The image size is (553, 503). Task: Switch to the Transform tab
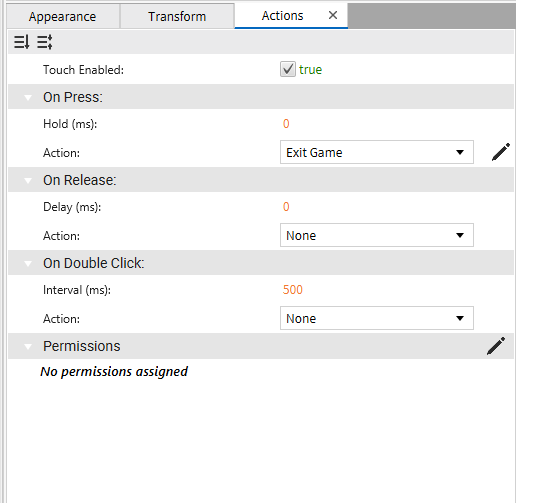tap(177, 17)
